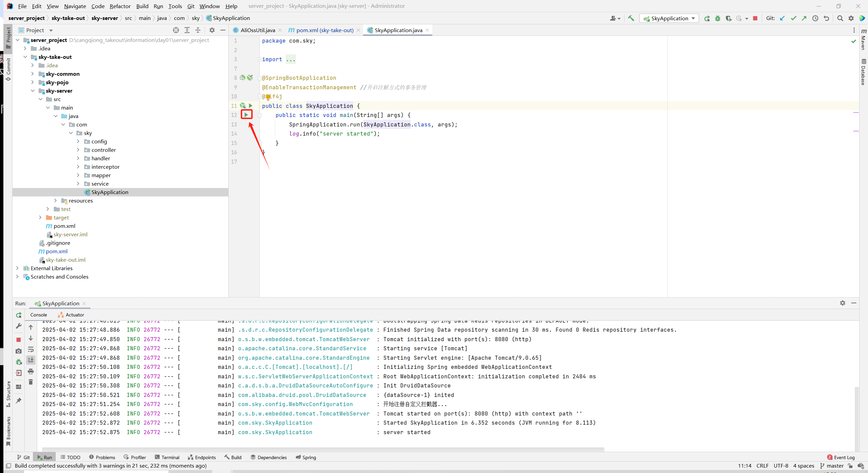Click the console clear all trash icon
868x473 pixels.
(31, 382)
